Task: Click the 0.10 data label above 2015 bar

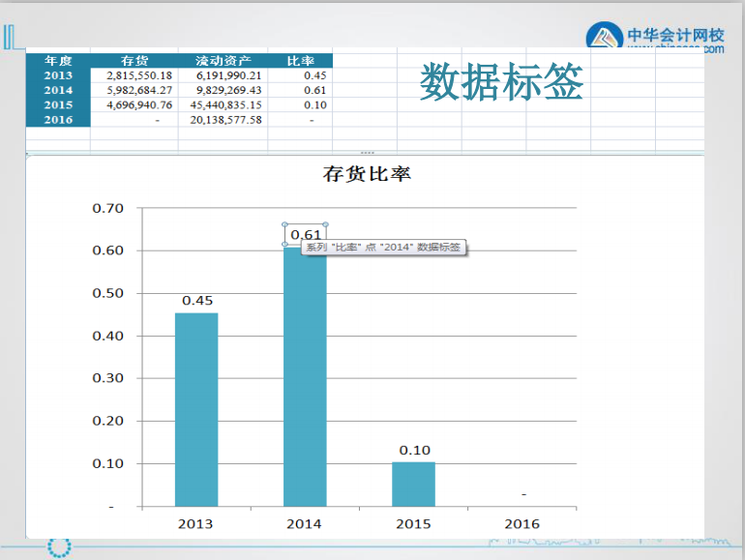Action: click(414, 451)
